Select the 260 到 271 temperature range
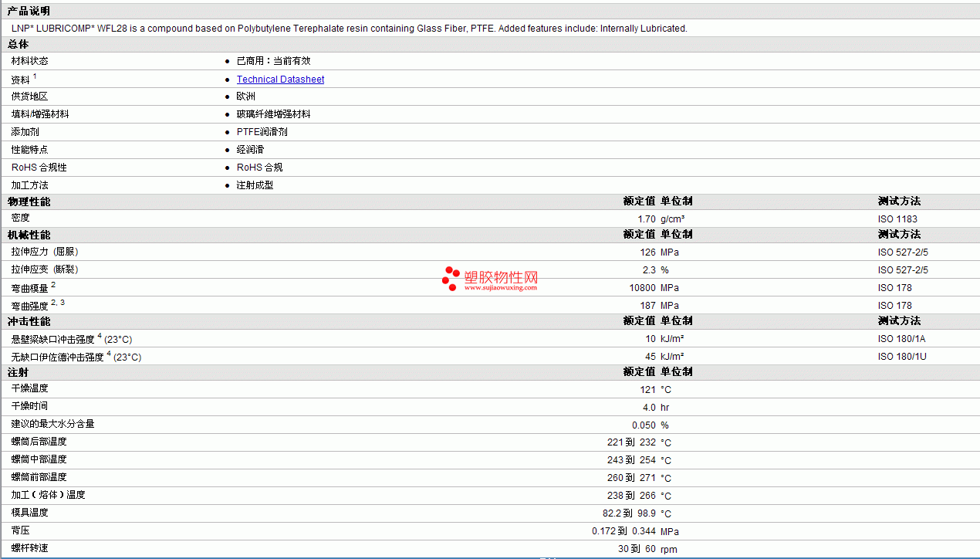Viewport: 980px width, 559px height. 631,479
